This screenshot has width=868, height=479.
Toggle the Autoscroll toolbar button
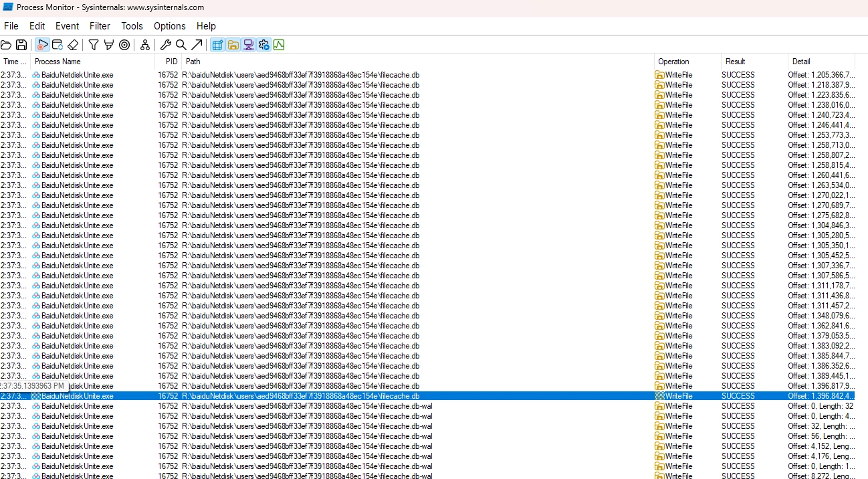(58, 45)
